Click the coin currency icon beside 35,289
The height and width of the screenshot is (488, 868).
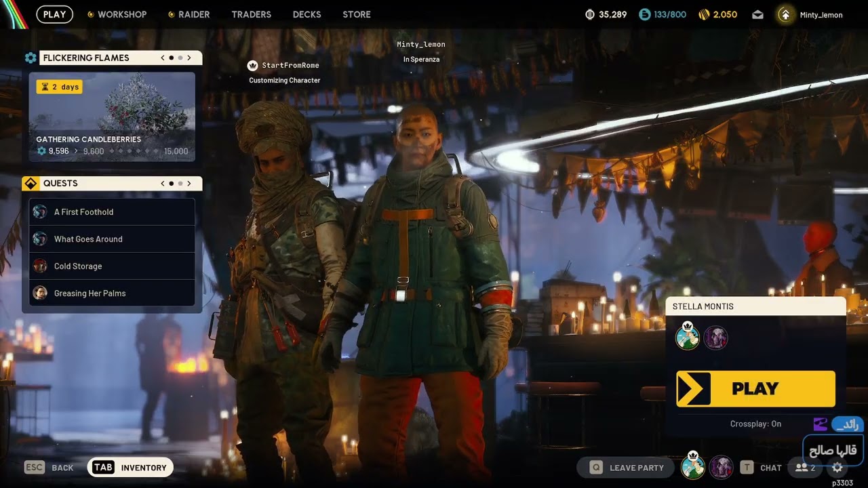[590, 14]
